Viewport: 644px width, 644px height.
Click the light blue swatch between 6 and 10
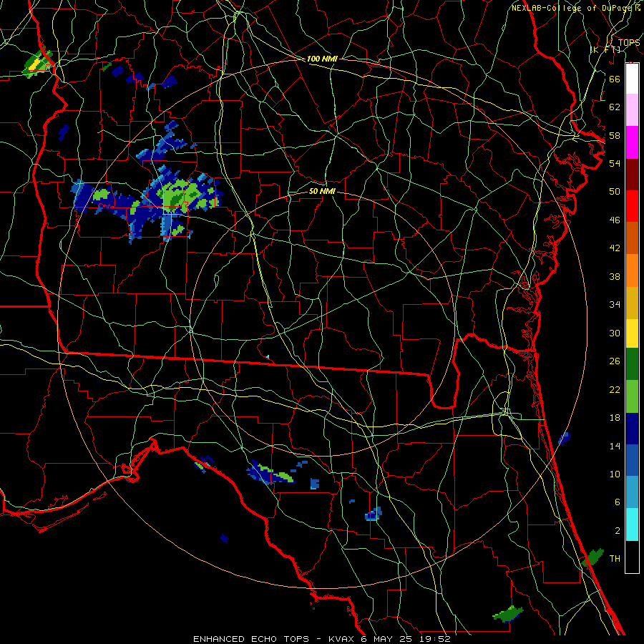pos(632,492)
